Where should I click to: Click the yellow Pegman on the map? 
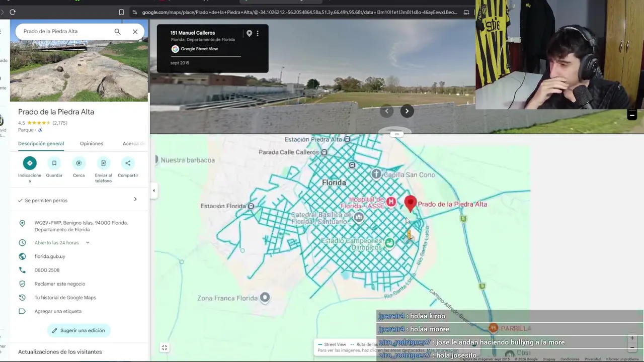410,234
